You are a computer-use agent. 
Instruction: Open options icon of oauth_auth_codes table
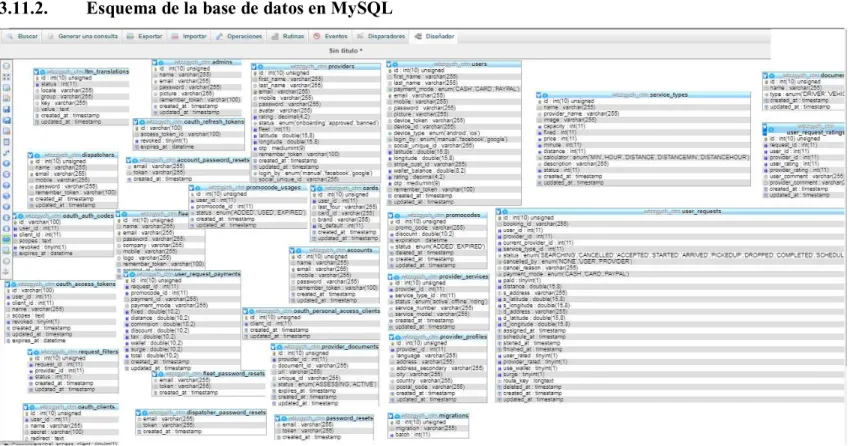(22, 216)
